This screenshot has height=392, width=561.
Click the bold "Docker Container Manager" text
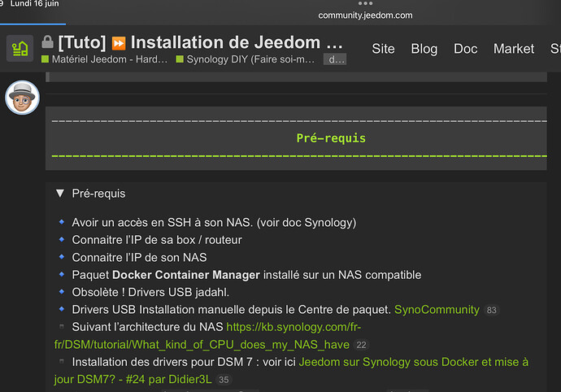coord(186,275)
